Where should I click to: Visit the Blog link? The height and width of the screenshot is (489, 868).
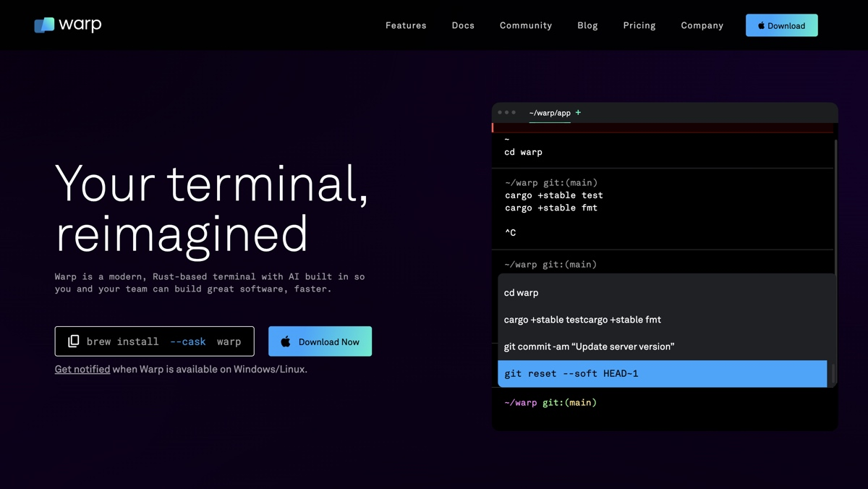tap(587, 25)
